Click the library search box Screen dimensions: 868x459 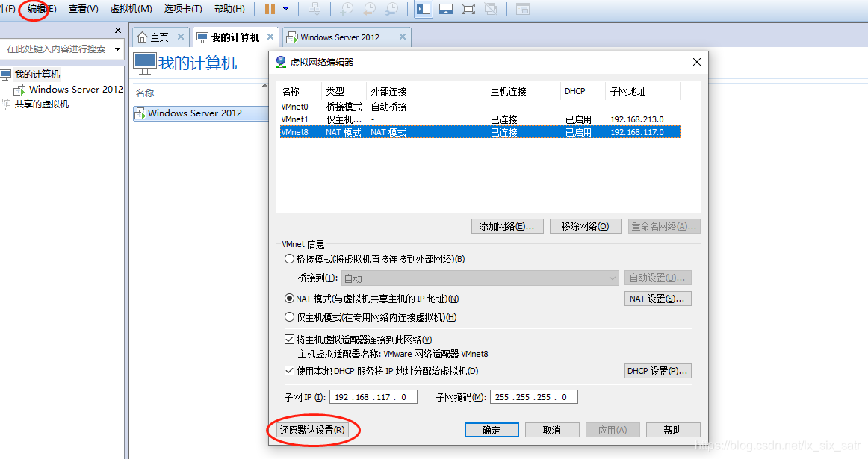(57, 49)
